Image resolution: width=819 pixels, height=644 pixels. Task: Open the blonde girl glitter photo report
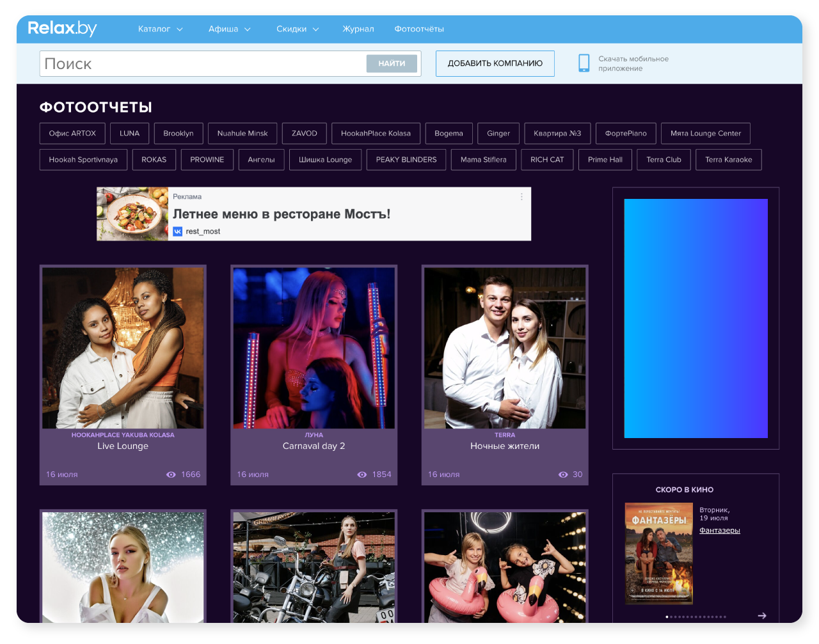123,567
